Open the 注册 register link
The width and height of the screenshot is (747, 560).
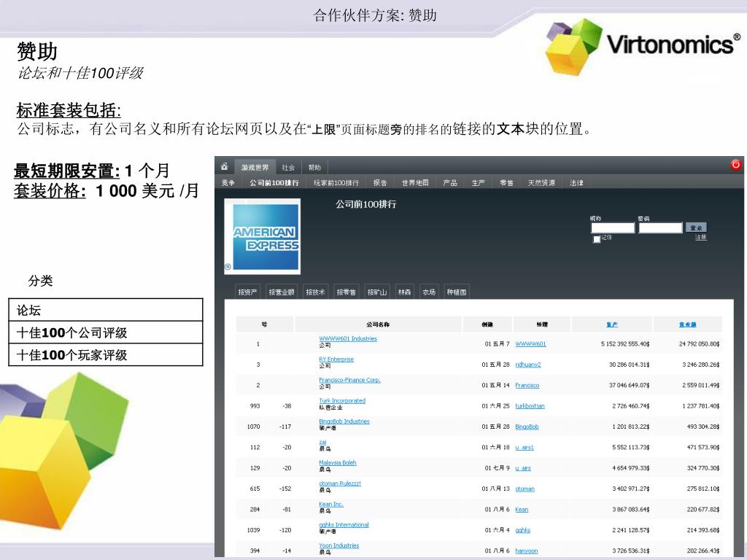click(701, 237)
